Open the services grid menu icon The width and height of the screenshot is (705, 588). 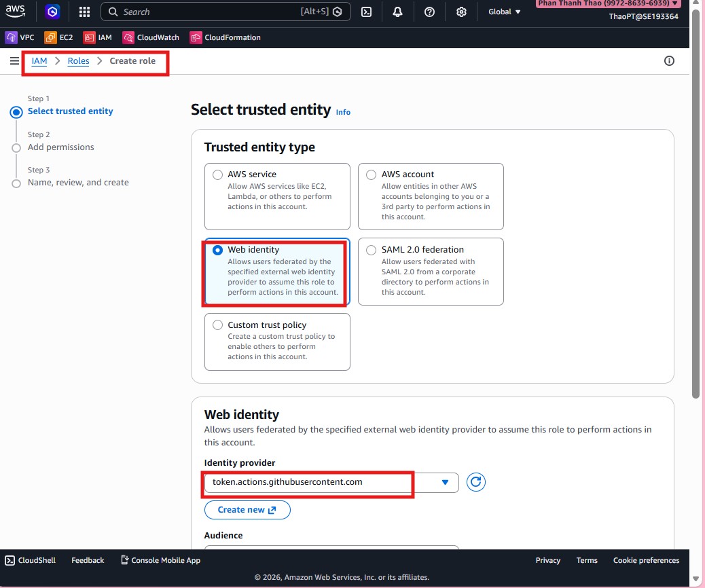pos(84,12)
